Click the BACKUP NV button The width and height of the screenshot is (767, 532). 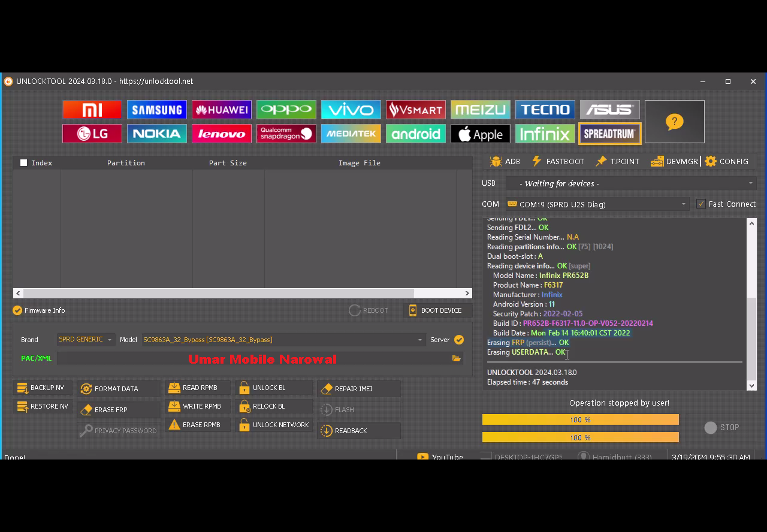[43, 388]
